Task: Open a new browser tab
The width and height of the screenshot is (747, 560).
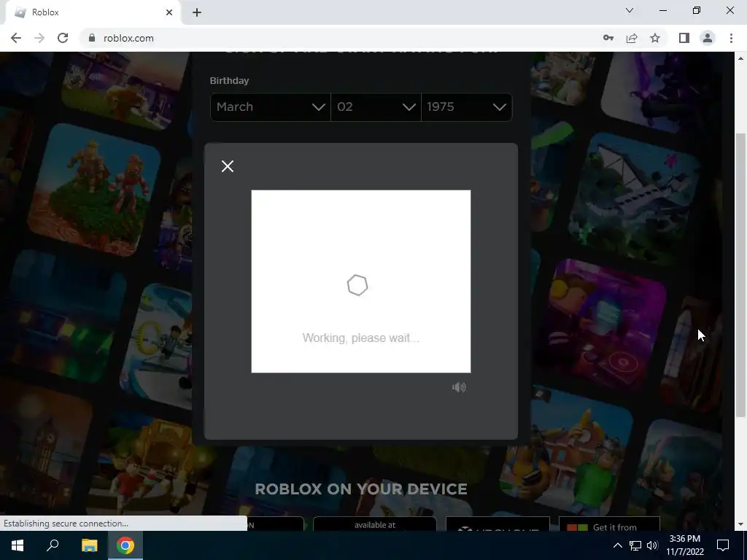Action: pyautogui.click(x=197, y=12)
